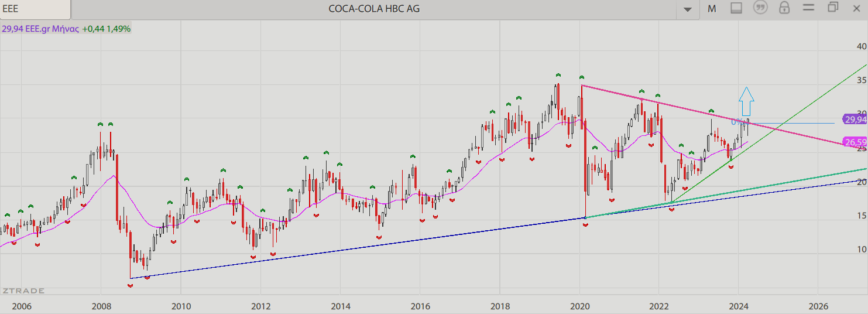Click the 2014 label on the time axis

(341, 306)
